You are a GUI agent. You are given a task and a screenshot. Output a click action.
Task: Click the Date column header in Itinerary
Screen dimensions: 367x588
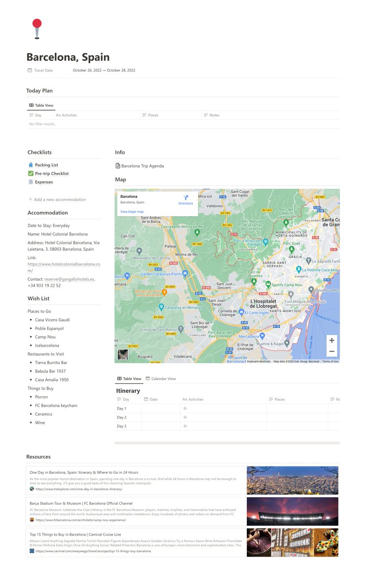(x=161, y=399)
